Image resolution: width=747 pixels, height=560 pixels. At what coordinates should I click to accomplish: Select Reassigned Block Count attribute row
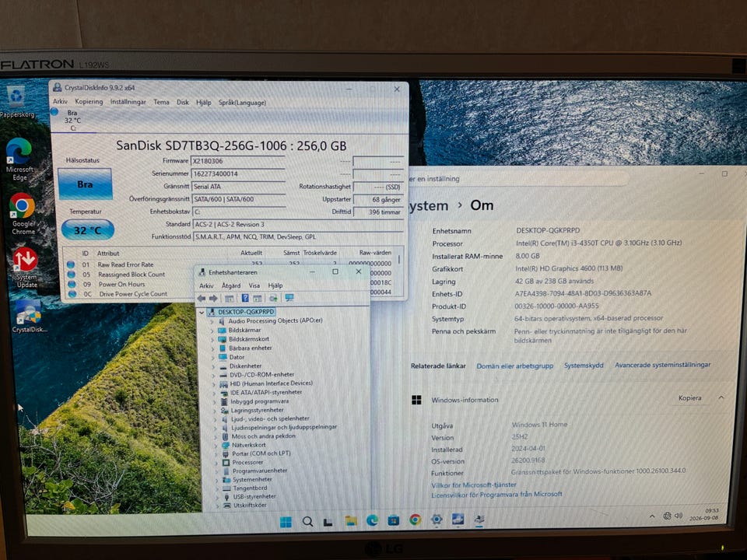click(x=131, y=275)
